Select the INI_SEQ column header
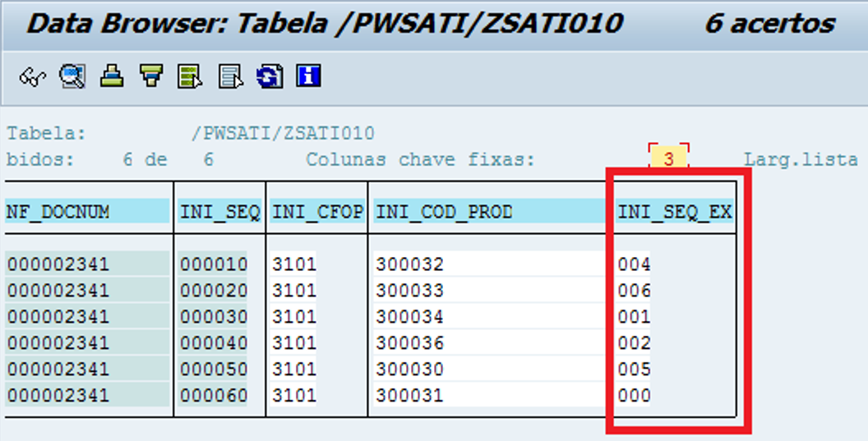Image resolution: width=868 pixels, height=441 pixels. pos(219,213)
